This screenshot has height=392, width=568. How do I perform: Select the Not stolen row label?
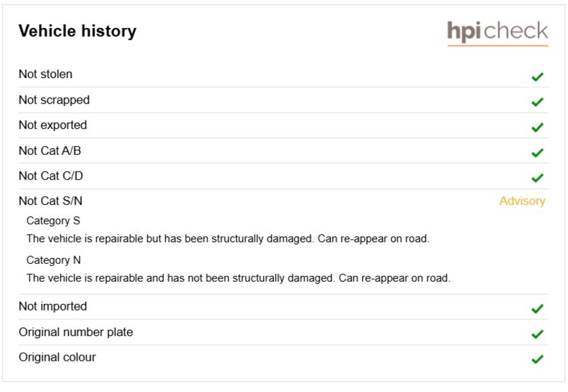(x=45, y=74)
